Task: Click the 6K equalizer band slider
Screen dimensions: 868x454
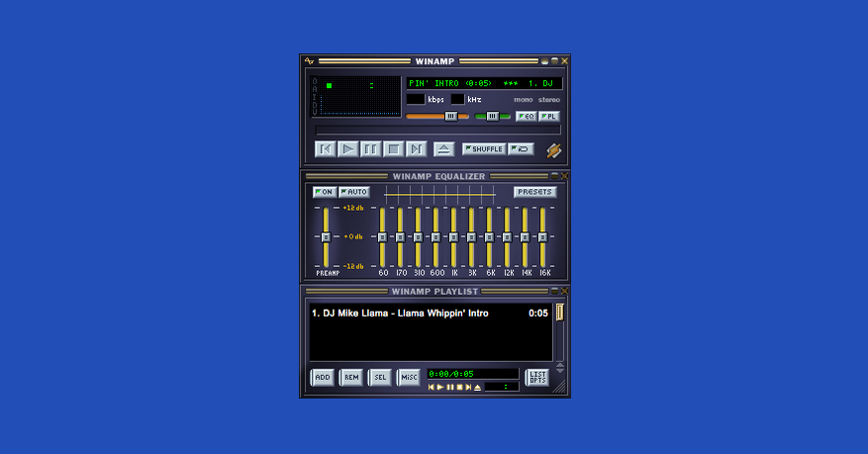Action: 489,237
